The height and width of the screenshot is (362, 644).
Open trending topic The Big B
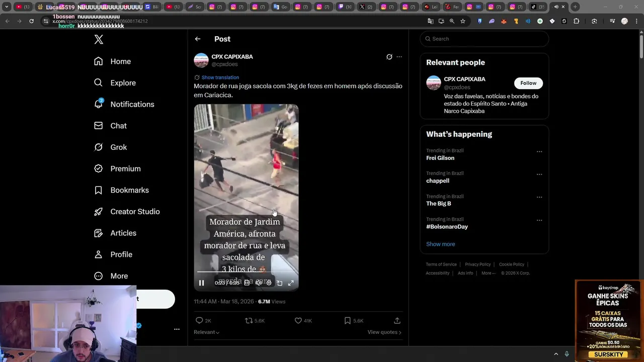439,204
